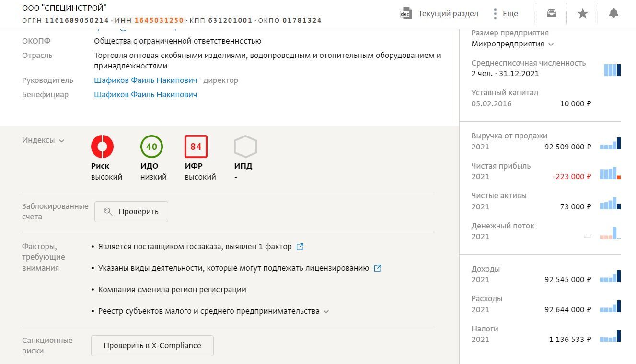
Task: Open external link icon next to госзаказа factor
Action: (300, 247)
